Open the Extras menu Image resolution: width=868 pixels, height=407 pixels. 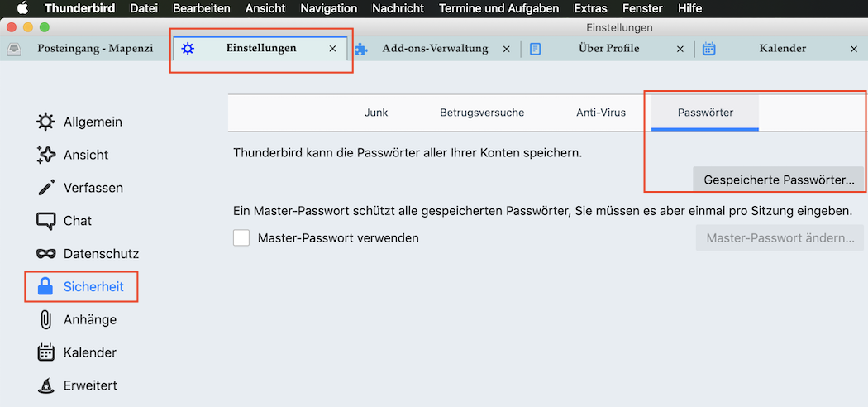point(591,8)
